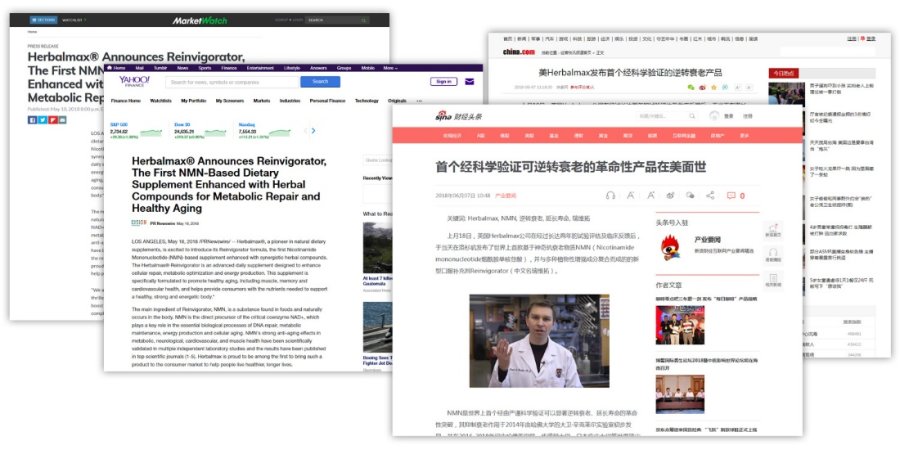Email the MarketWatch article
The image size is (900, 450).
63,119
